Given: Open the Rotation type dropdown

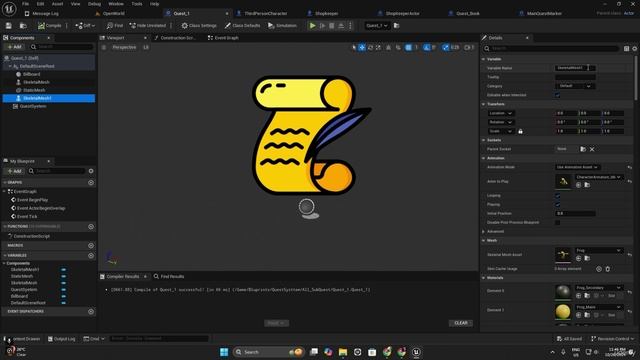Looking at the screenshot, I should tap(500, 122).
